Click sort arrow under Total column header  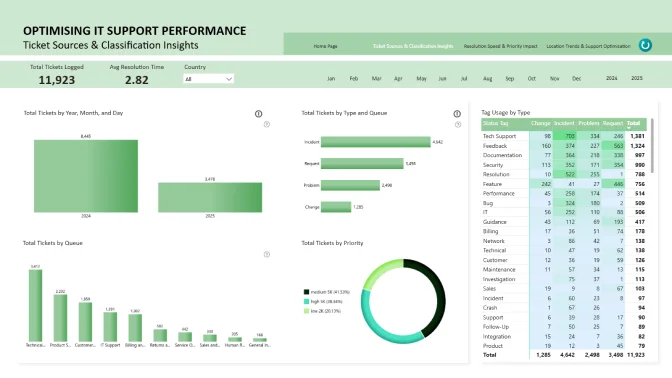(x=629, y=128)
